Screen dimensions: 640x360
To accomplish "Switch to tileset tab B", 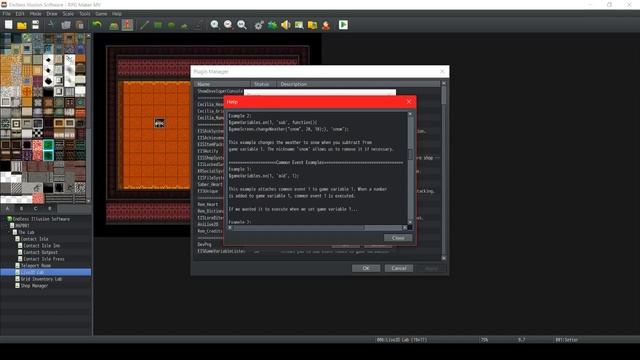I will point(22,209).
